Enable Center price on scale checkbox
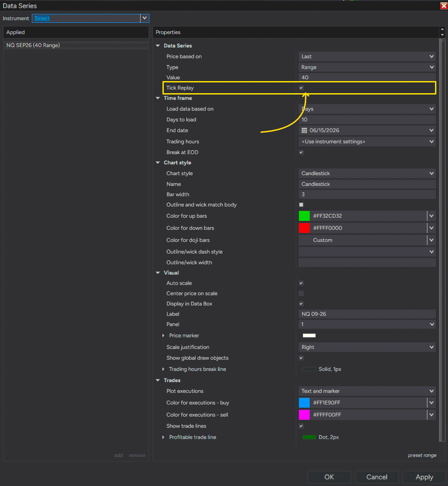Image resolution: width=448 pixels, height=486 pixels. pyautogui.click(x=301, y=293)
